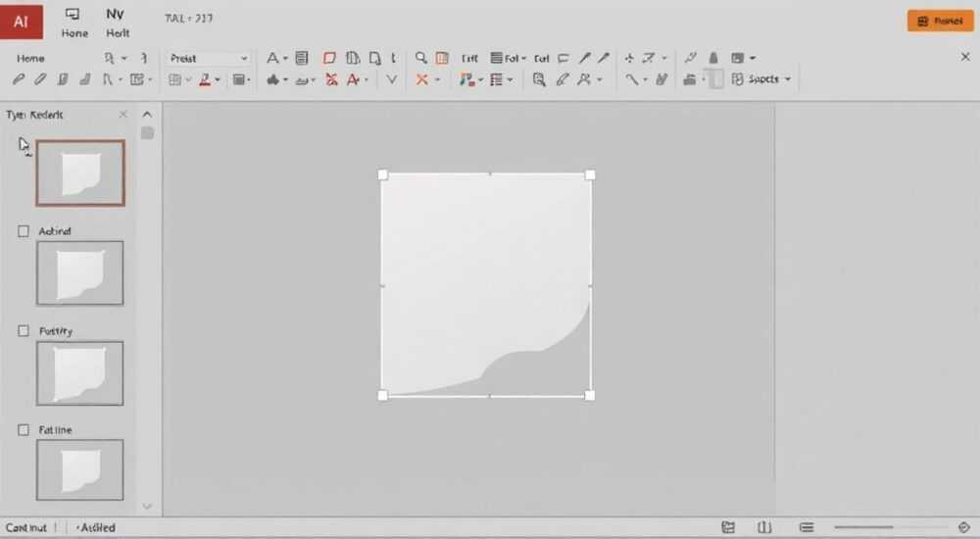This screenshot has height=539, width=980.
Task: Click the red crossed scissors icon
Action: click(331, 79)
